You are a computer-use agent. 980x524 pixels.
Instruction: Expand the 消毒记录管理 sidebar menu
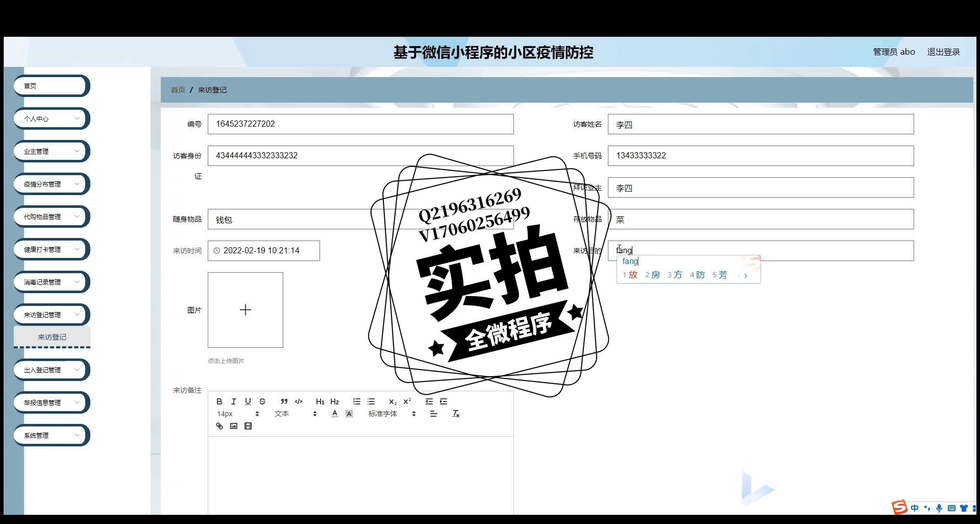[52, 282]
